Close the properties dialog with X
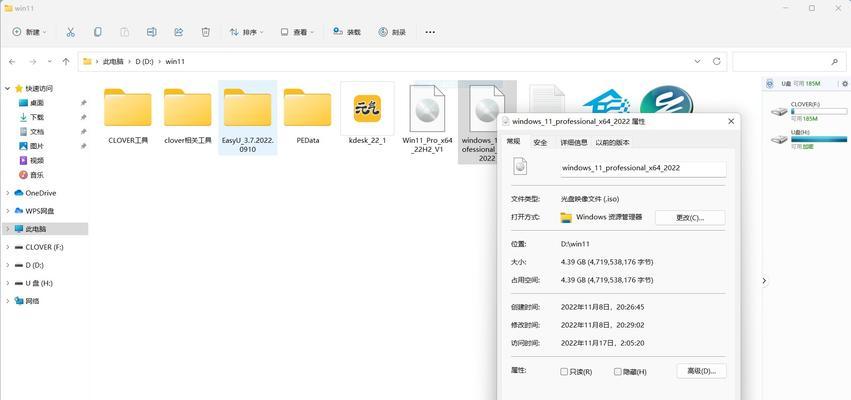The width and height of the screenshot is (851, 400). click(x=731, y=121)
